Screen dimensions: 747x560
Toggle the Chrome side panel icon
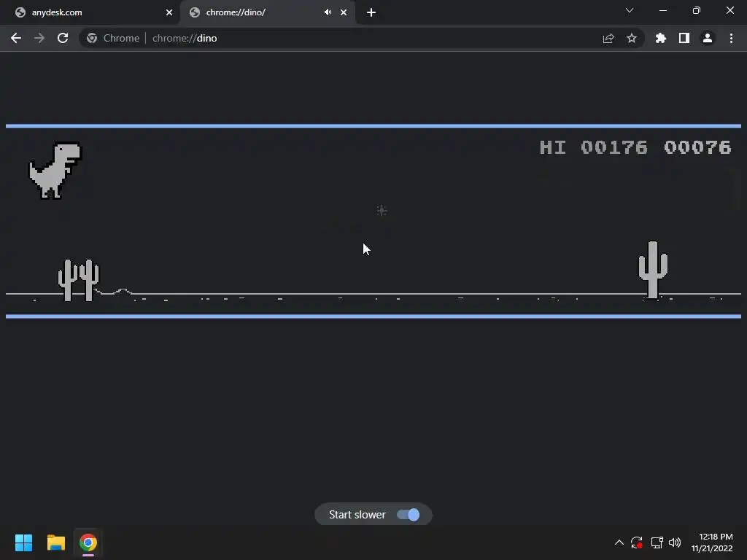pos(684,38)
